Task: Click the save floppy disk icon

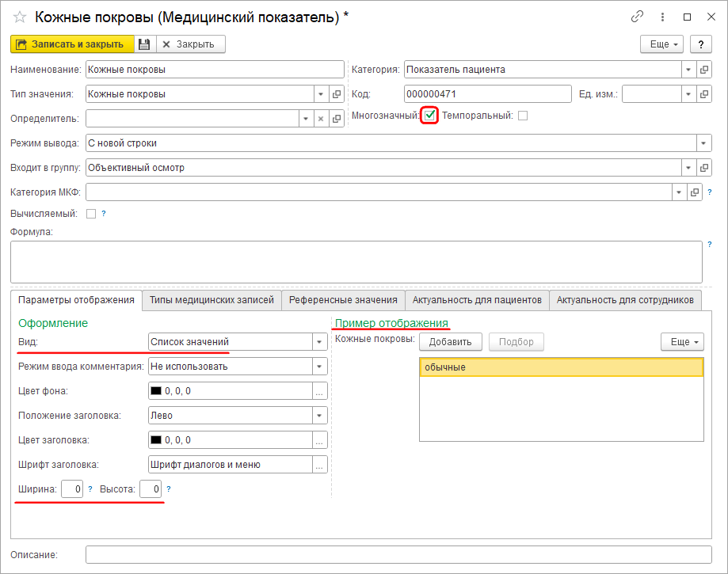Action: [x=143, y=44]
